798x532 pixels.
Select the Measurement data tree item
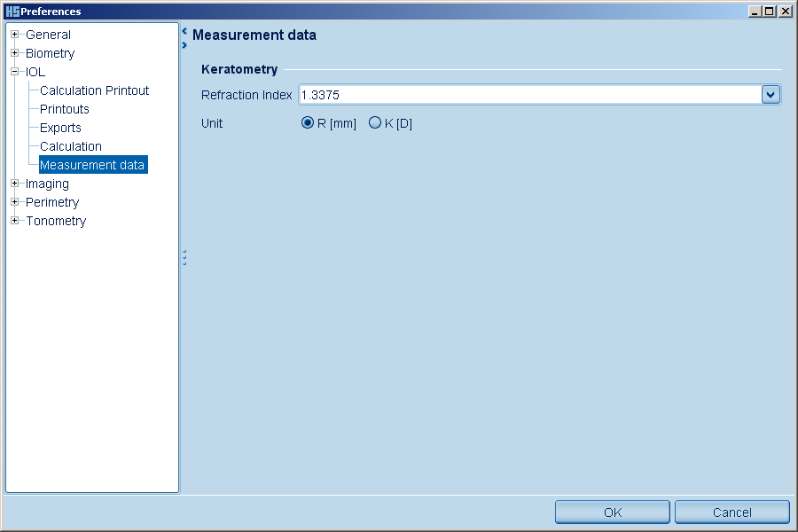coord(92,165)
